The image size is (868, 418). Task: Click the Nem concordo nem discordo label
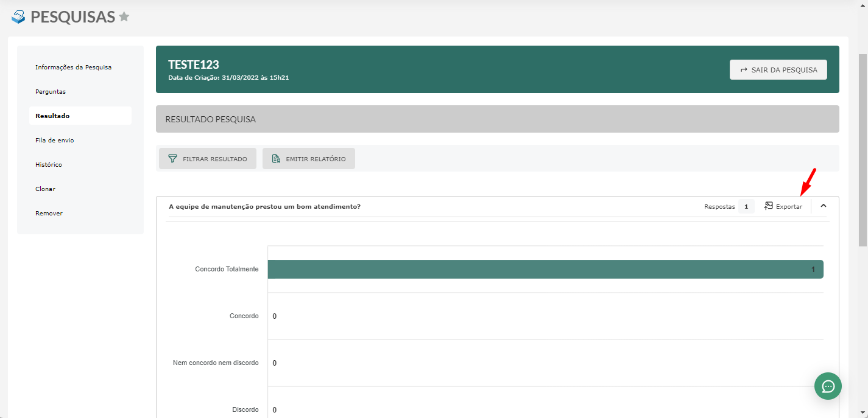coord(216,363)
